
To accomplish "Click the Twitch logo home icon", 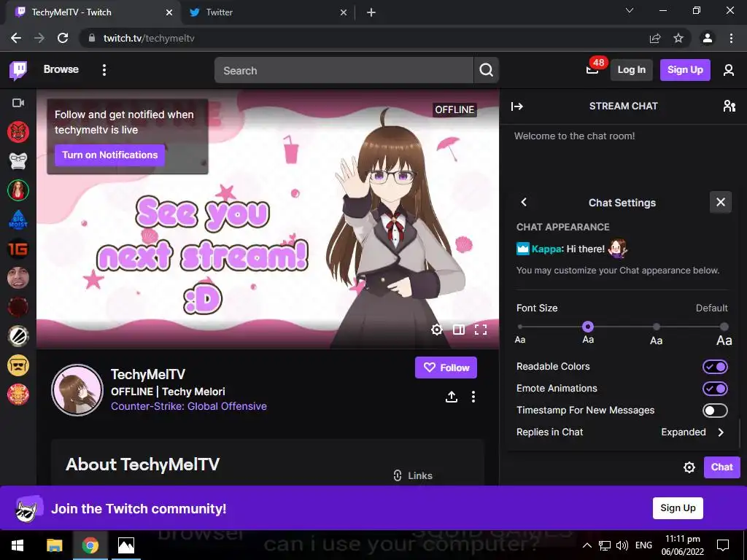I will tap(18, 70).
